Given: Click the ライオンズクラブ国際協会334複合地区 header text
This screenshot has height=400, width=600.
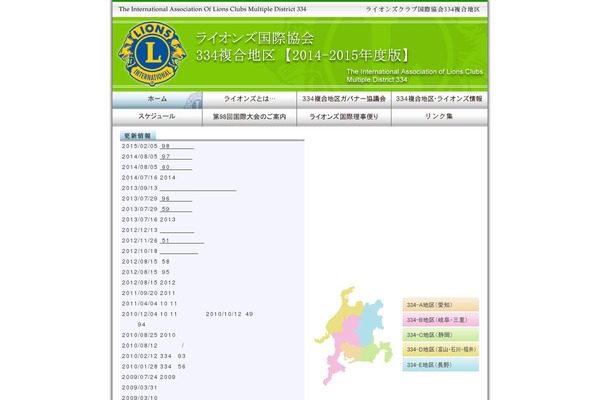Looking at the screenshot, I should (422, 9).
